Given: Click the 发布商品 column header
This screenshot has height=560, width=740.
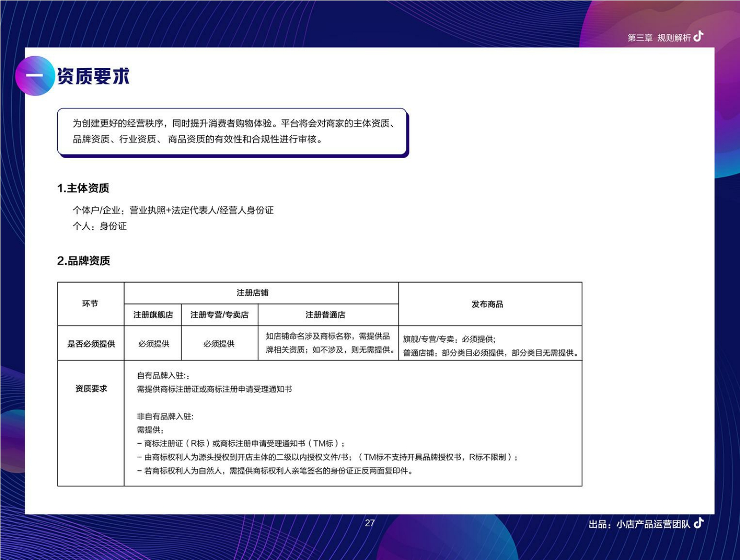Looking at the screenshot, I should (x=487, y=304).
